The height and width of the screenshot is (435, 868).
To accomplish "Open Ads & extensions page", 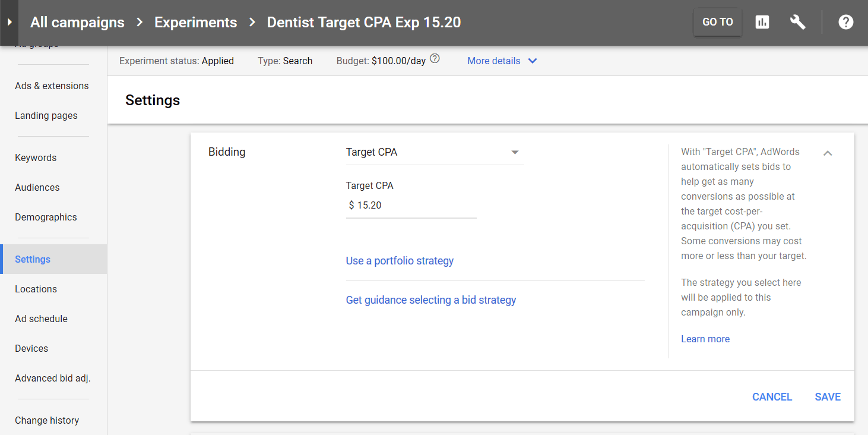I will coord(52,86).
